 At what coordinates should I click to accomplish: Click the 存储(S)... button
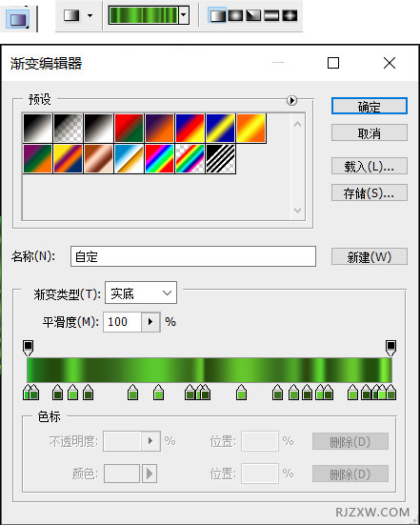tap(370, 192)
